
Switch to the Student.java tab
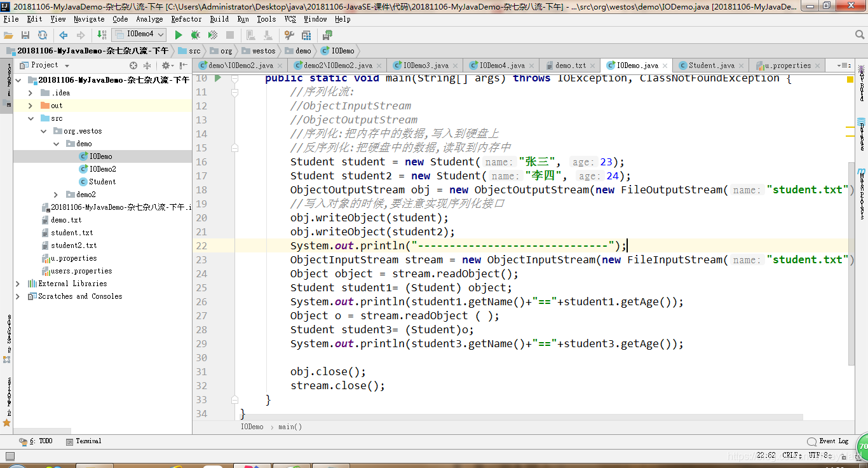pos(711,65)
